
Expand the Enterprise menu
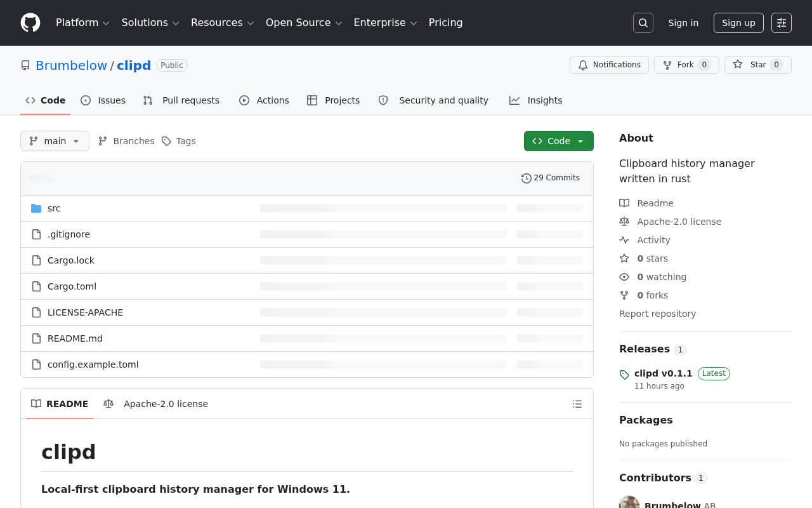385,23
